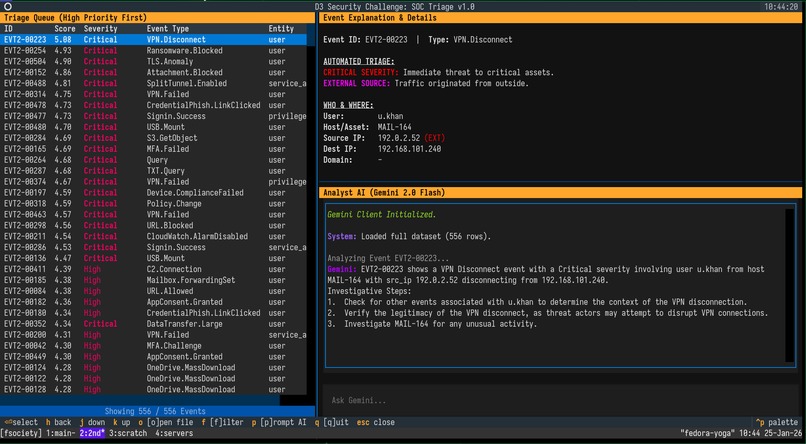Select event row EVT2-00084 URL.Allowed
806x444 pixels.
153,291
